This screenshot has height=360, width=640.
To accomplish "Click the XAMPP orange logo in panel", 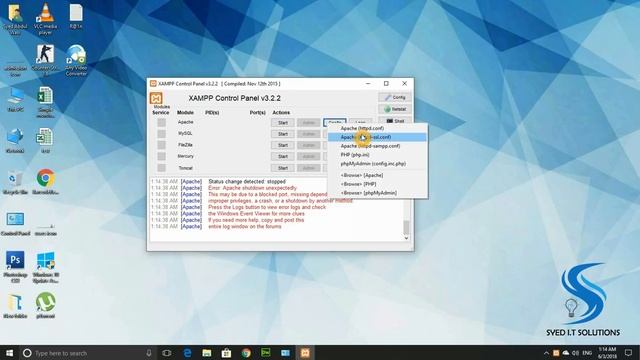I will click(156, 98).
